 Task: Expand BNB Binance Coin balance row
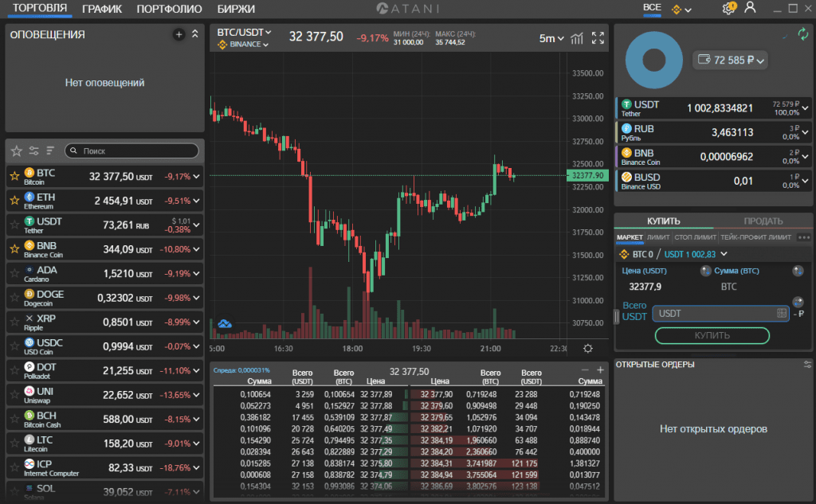click(805, 157)
